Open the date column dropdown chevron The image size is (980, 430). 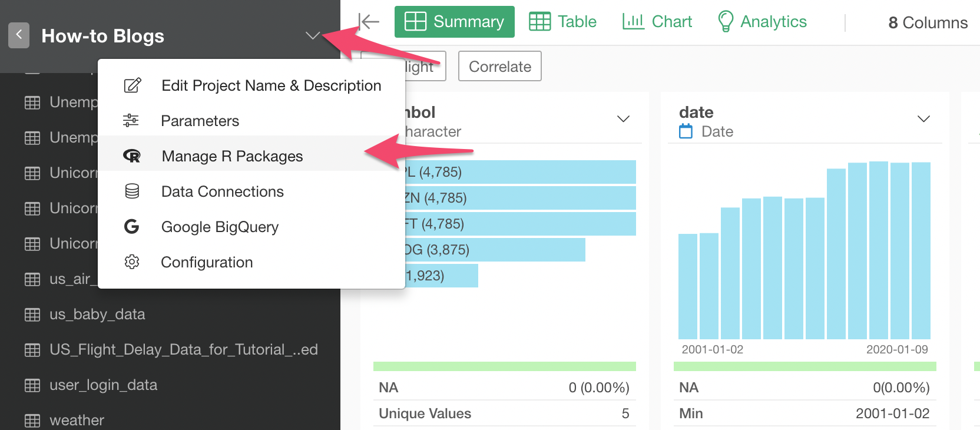tap(923, 119)
